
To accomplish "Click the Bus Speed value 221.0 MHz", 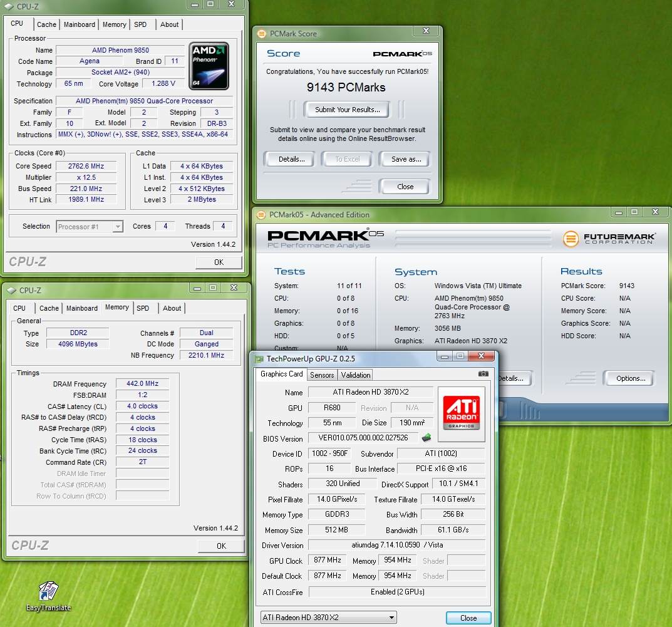I will coord(86,189).
